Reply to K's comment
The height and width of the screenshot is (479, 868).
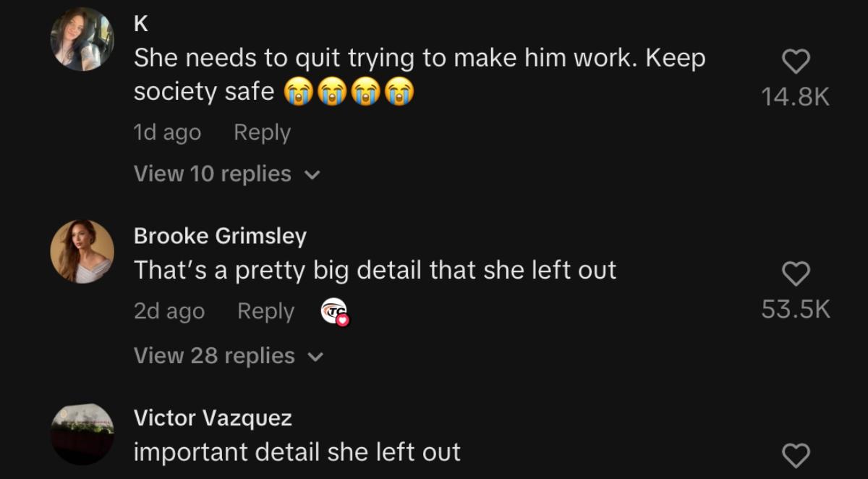coord(262,132)
